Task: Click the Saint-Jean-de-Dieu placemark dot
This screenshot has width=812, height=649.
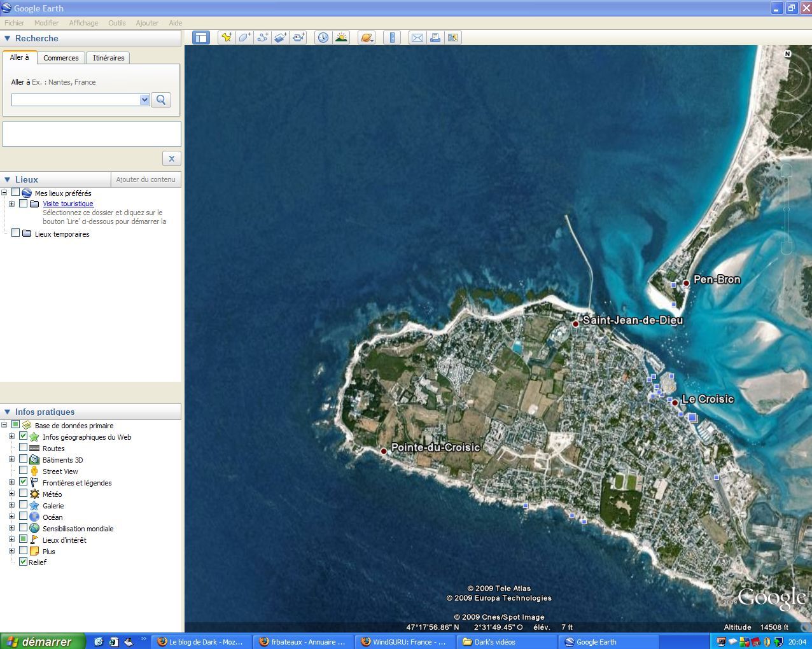Action: [x=576, y=324]
